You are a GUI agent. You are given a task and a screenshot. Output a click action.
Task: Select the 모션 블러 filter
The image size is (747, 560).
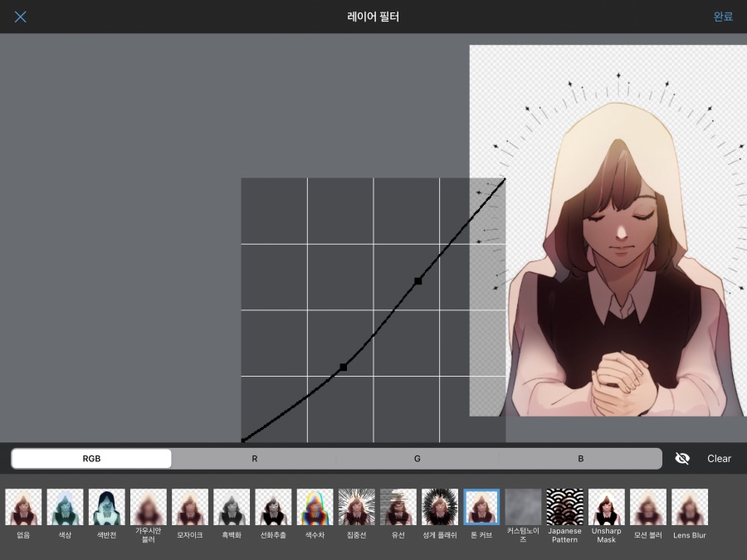click(647, 506)
